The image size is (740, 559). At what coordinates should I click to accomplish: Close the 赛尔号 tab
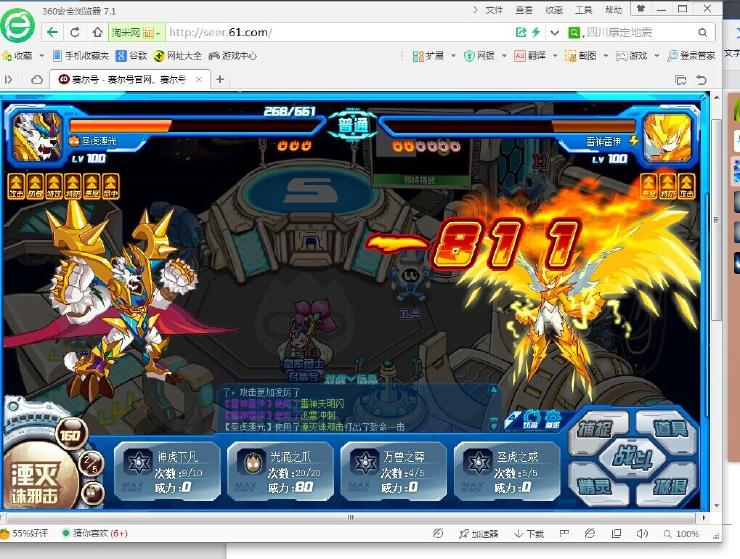point(199,79)
